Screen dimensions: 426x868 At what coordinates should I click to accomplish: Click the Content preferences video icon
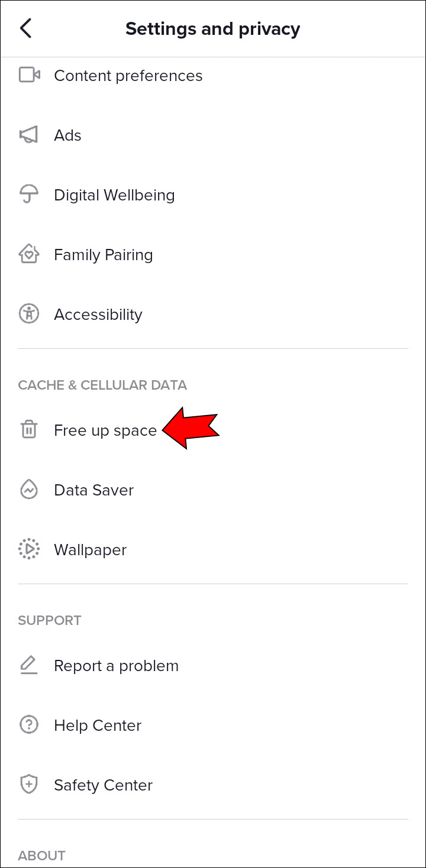(x=29, y=75)
